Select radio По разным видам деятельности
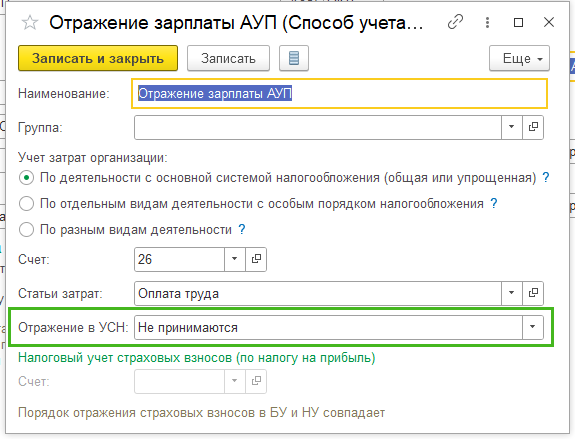This screenshot has width=575, height=439. [x=26, y=230]
